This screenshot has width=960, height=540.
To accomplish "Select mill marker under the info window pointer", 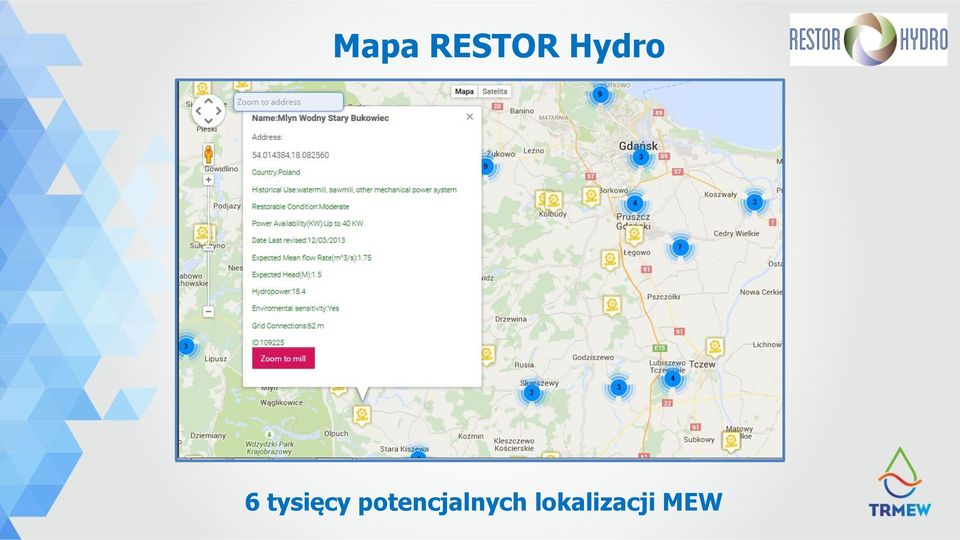I will [362, 415].
